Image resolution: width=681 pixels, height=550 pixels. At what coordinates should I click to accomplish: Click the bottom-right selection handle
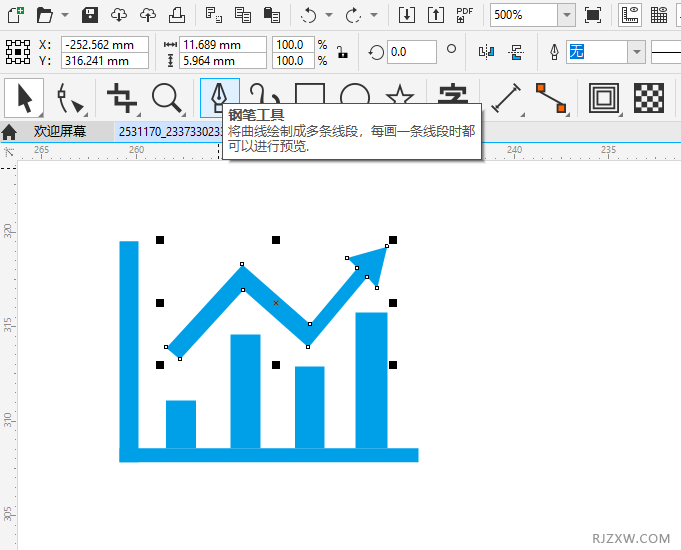393,365
